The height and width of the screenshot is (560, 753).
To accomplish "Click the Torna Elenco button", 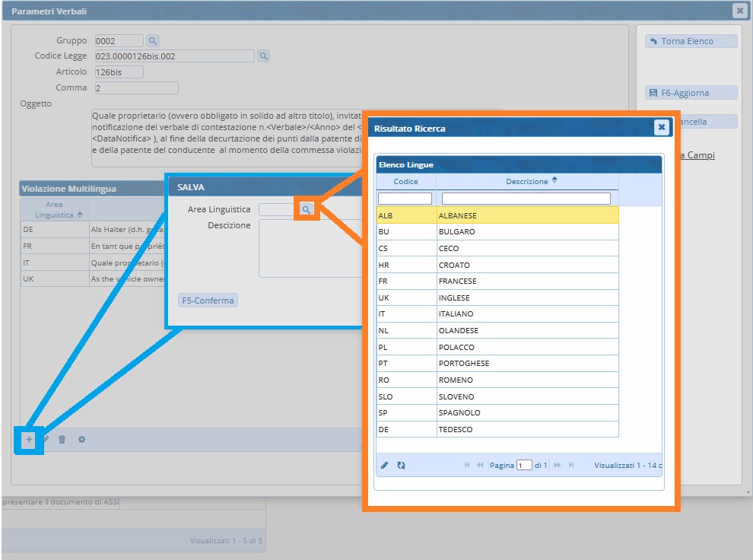I will coord(691,41).
